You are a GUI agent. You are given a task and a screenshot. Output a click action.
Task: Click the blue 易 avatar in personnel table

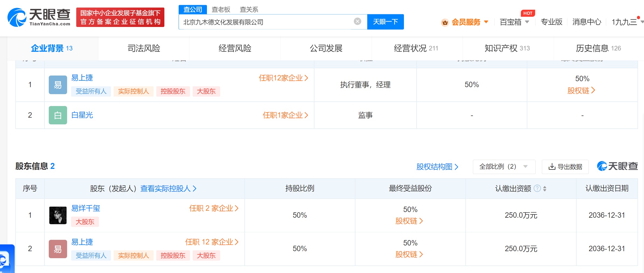click(x=58, y=85)
